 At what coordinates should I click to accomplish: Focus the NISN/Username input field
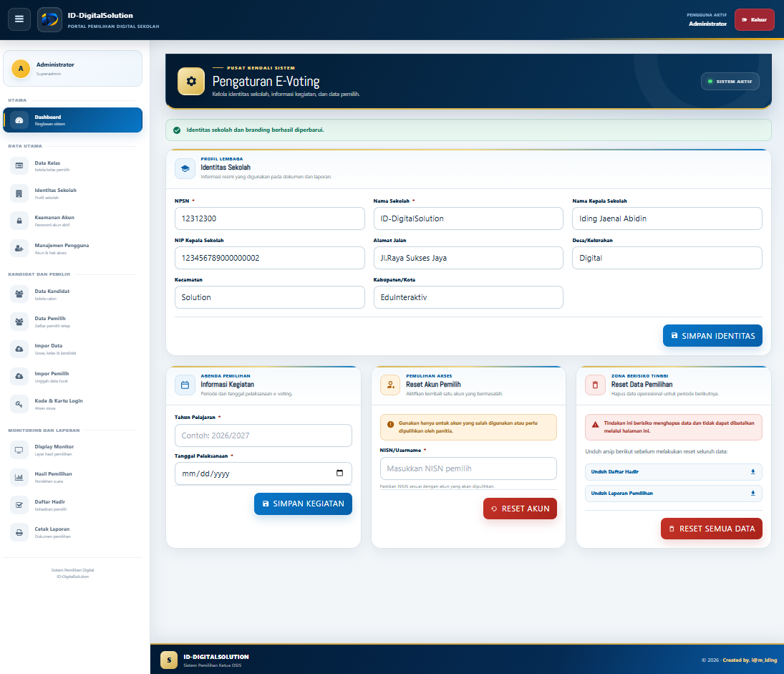point(468,469)
